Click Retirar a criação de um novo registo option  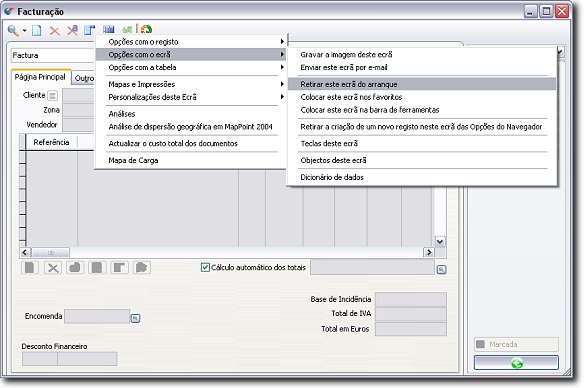point(422,127)
